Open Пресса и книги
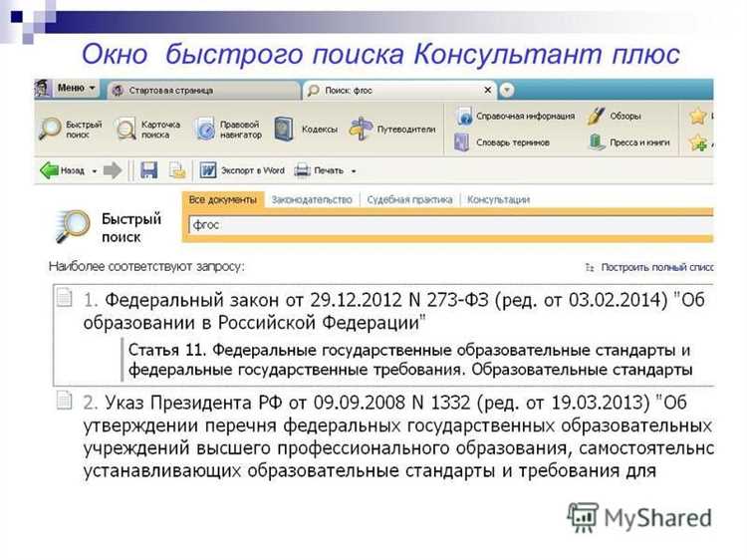 (628, 142)
